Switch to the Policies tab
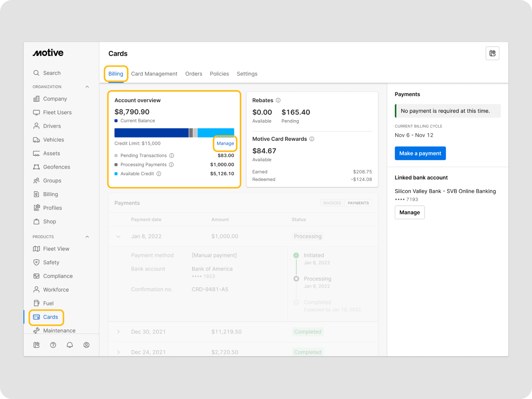The width and height of the screenshot is (532, 399). point(219,74)
